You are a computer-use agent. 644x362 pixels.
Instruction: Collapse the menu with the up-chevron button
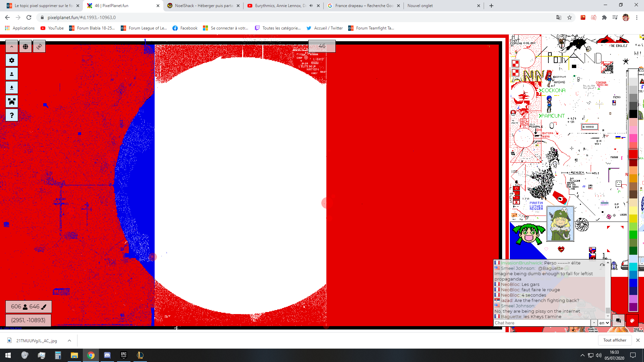[12, 47]
